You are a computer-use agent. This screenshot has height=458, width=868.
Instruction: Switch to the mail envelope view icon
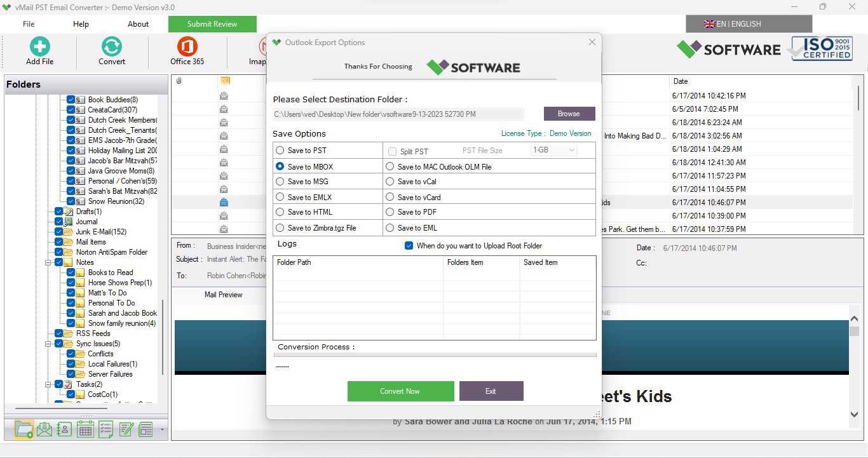(x=44, y=429)
